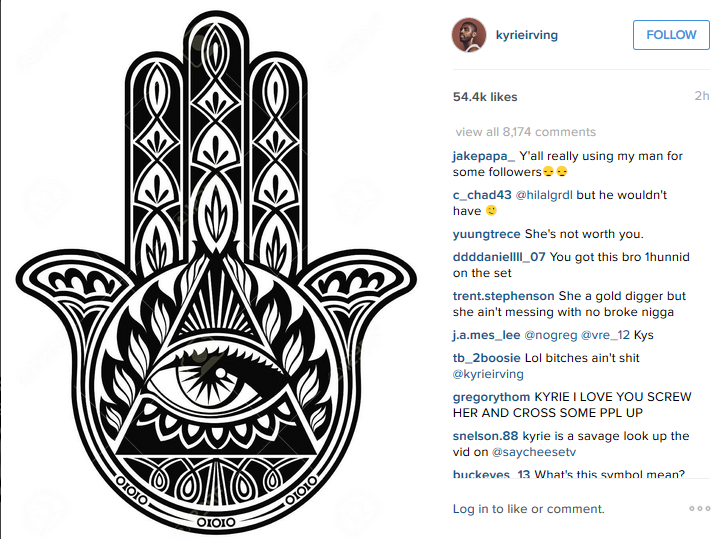Open yuungtrece commenter profile
The image size is (713, 539).
click(487, 234)
